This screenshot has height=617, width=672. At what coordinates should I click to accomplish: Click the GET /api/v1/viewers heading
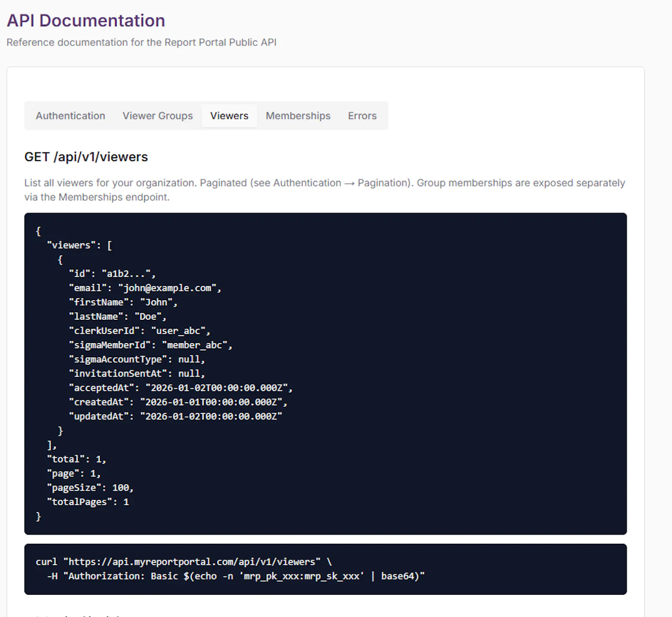tap(86, 157)
